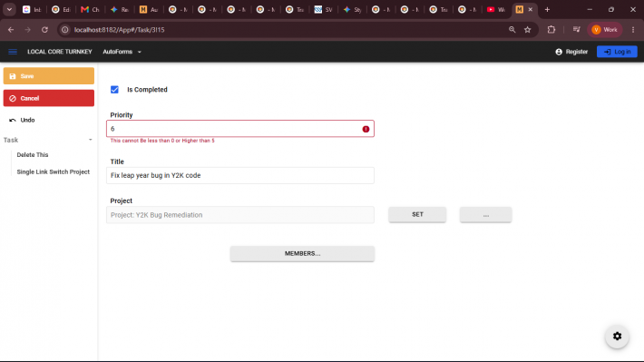
Task: Open the browser Extensions puzzle icon
Action: 551,30
